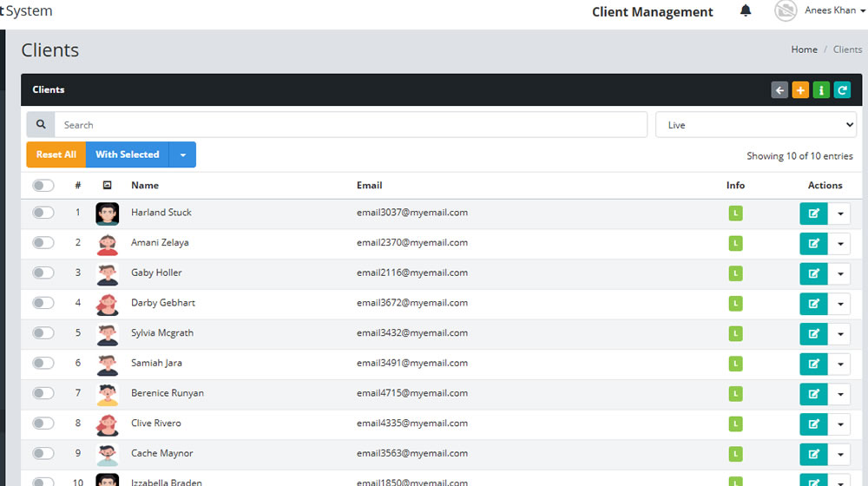The height and width of the screenshot is (486, 868).
Task: Click the teal refresh icon in header
Action: tap(843, 90)
